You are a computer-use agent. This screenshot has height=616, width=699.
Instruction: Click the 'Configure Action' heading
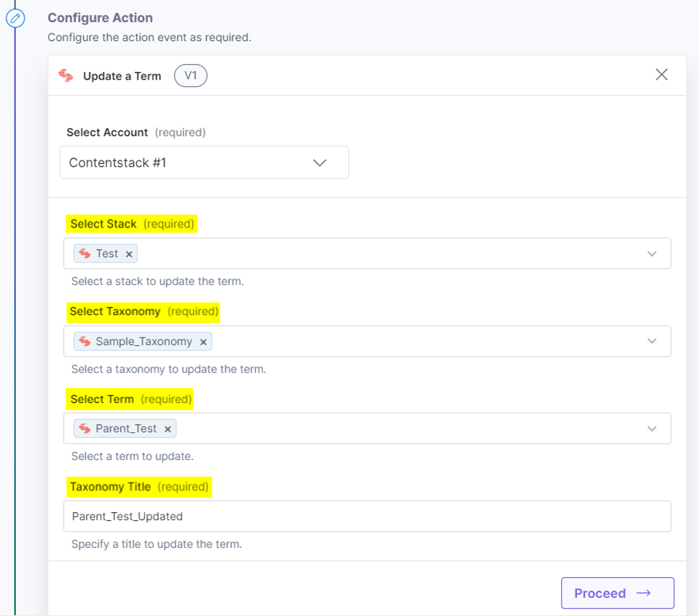(100, 18)
